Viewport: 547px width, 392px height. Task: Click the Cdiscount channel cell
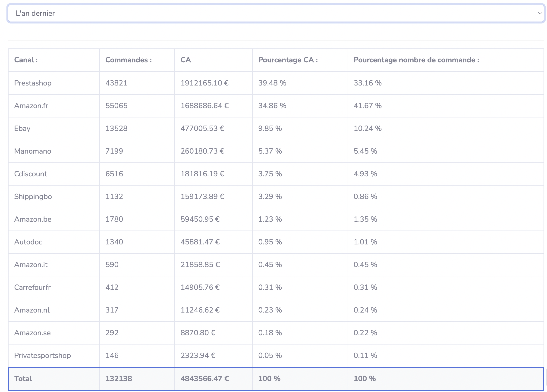point(31,174)
